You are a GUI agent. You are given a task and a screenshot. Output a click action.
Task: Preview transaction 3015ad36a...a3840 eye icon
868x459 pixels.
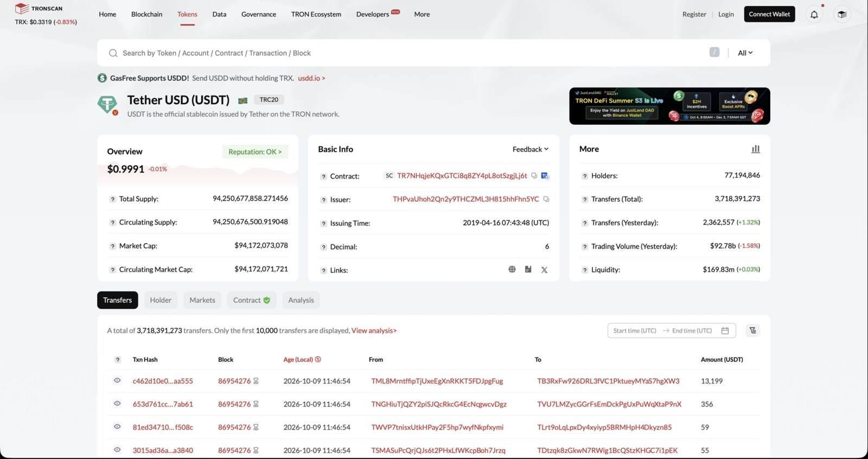click(x=117, y=449)
